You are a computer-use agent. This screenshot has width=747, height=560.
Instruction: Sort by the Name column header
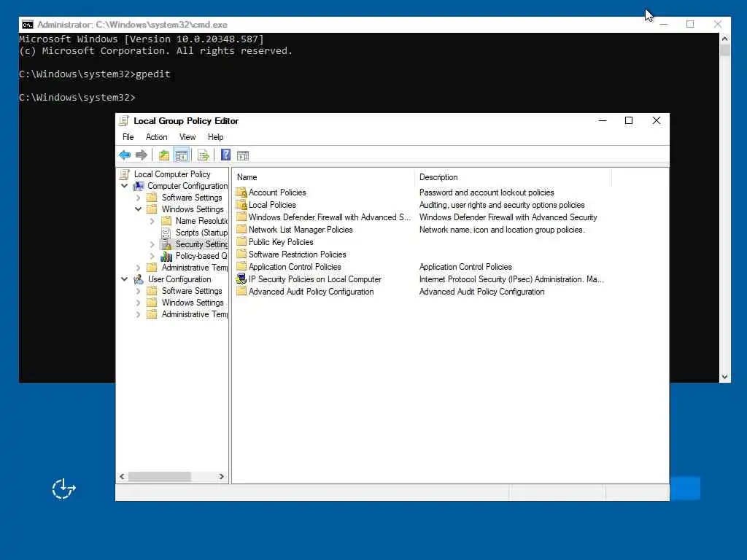(323, 177)
